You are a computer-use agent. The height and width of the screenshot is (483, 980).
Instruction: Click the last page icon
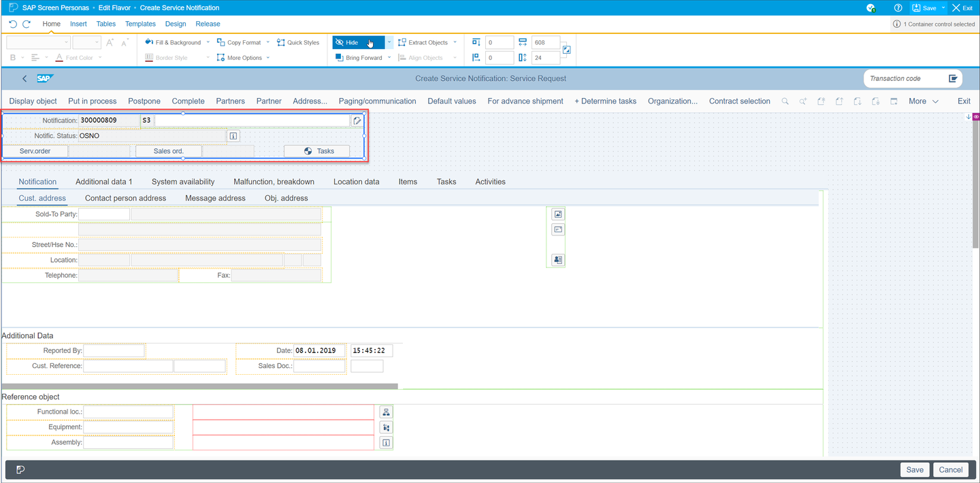[876, 101]
